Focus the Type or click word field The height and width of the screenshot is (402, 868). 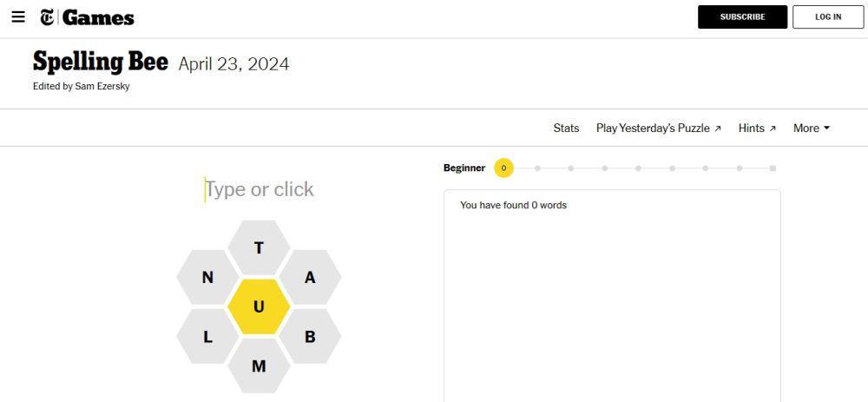(x=259, y=189)
